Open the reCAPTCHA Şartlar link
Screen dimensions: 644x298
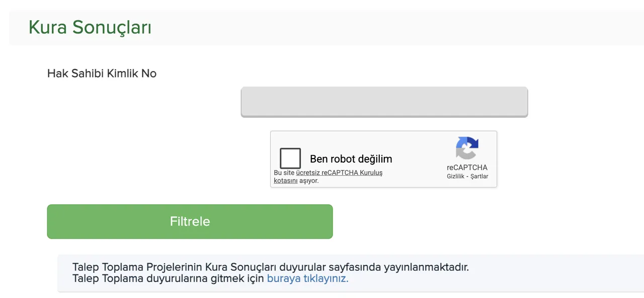coord(479,176)
